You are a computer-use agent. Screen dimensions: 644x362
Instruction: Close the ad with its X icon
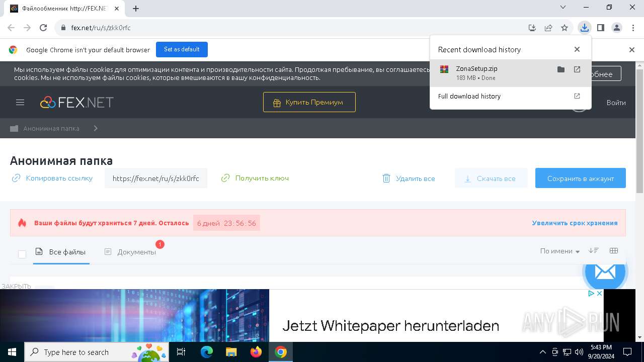599,294
